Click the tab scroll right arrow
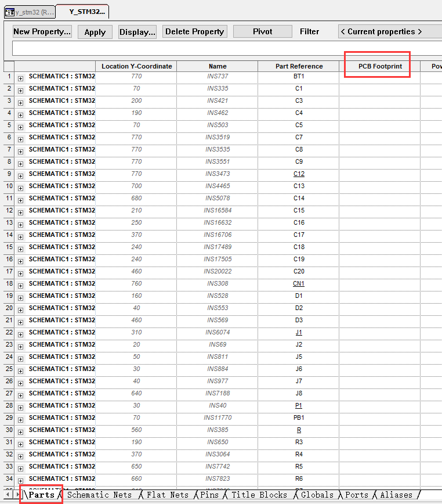442x504 pixels. click(x=17, y=494)
